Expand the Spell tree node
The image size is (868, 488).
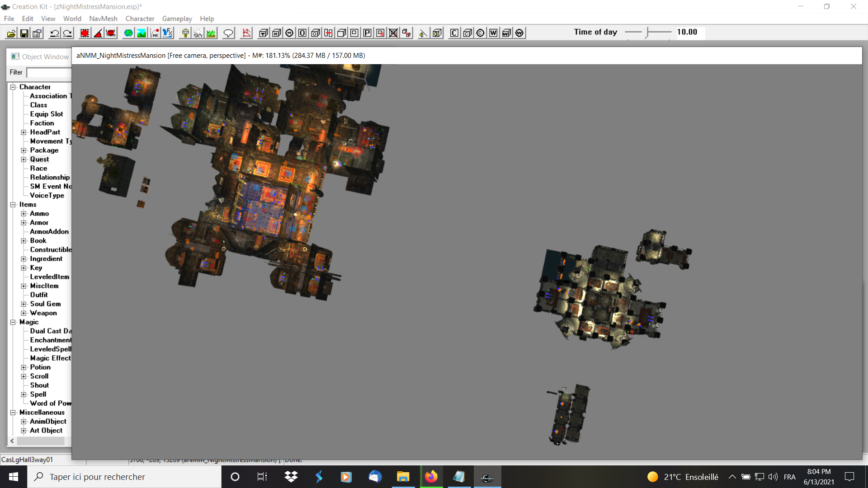[x=24, y=394]
